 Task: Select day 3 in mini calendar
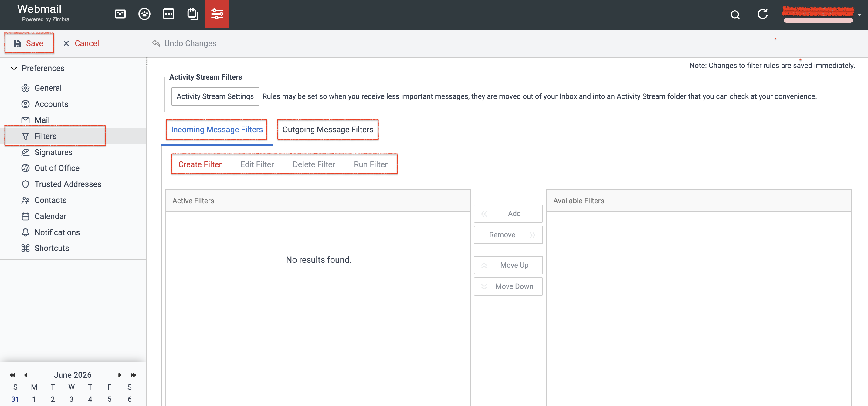point(71,399)
